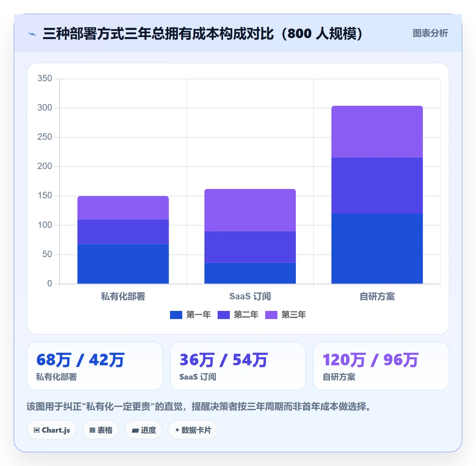Click the 68万 / 42万 card value
This screenshot has width=476, height=466.
(x=81, y=360)
